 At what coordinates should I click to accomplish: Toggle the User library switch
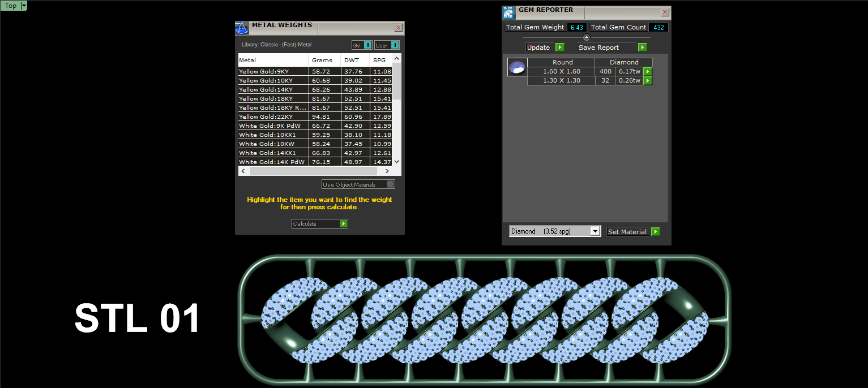[x=395, y=45]
